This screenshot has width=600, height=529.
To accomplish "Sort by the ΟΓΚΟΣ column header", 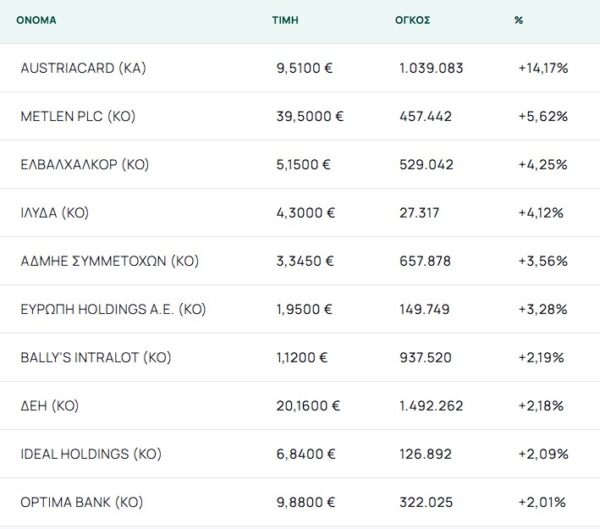I will point(412,20).
